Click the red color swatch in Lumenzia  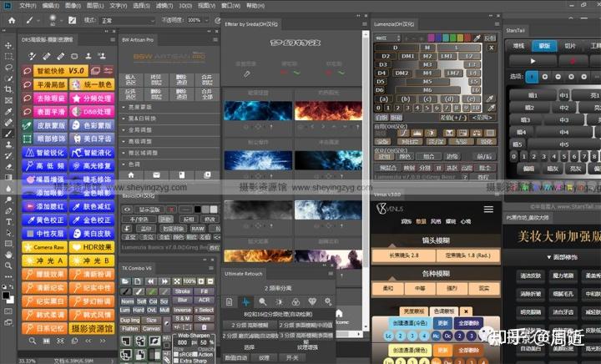(467, 38)
